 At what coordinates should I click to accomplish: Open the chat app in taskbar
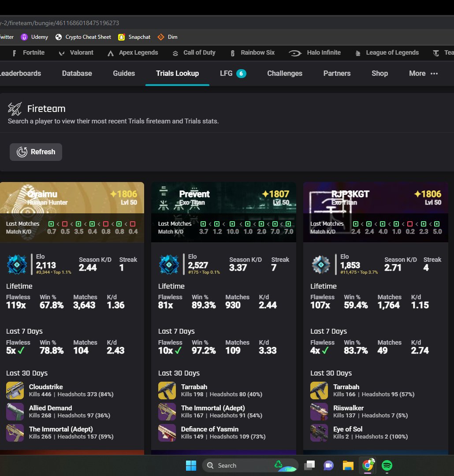pos(328,465)
